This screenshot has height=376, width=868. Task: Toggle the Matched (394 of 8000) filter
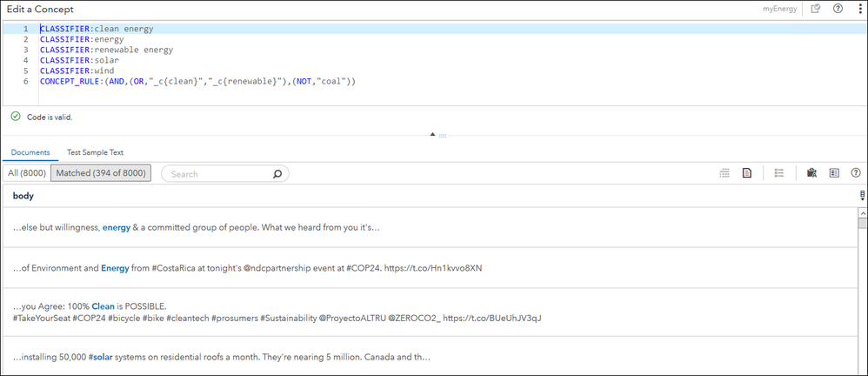[101, 174]
